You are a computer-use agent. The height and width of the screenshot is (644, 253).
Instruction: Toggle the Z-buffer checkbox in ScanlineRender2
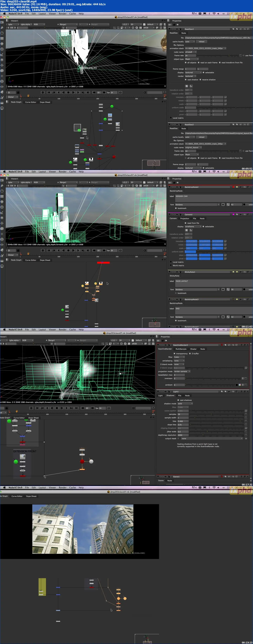pyautogui.click(x=190, y=354)
